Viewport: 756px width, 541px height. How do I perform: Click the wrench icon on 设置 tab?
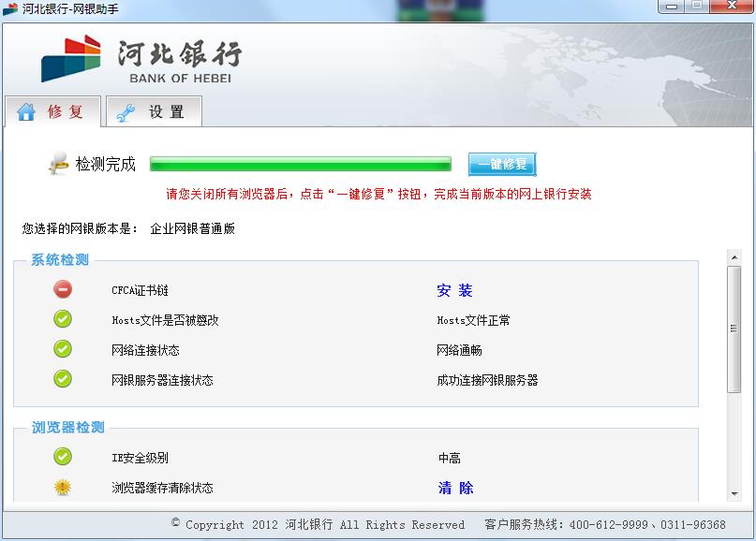126,112
